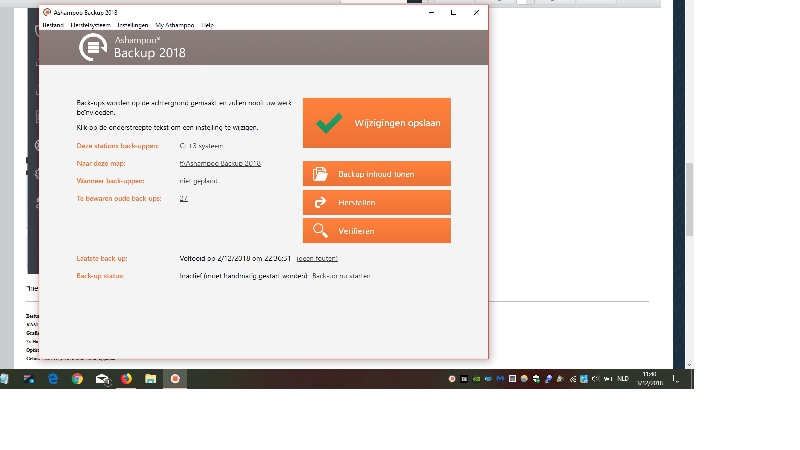Click the taskbar icon left of Edge
The image size is (800, 450).
(x=29, y=379)
